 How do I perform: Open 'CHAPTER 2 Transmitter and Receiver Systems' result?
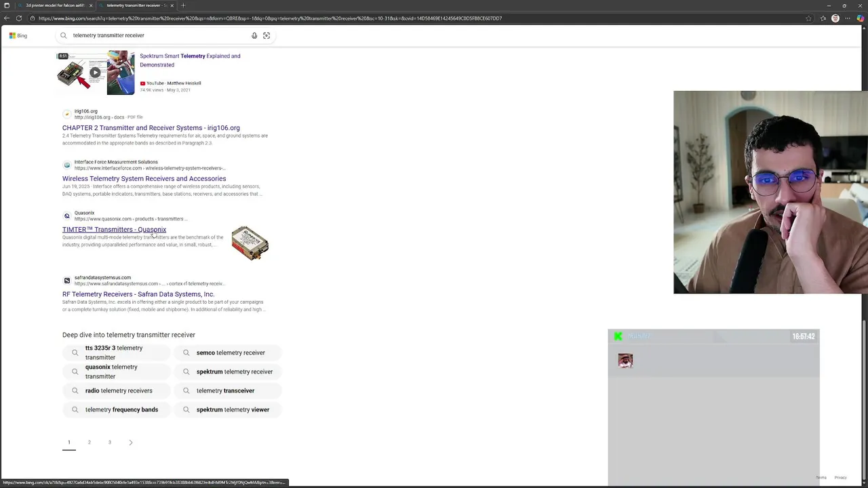[151, 127]
